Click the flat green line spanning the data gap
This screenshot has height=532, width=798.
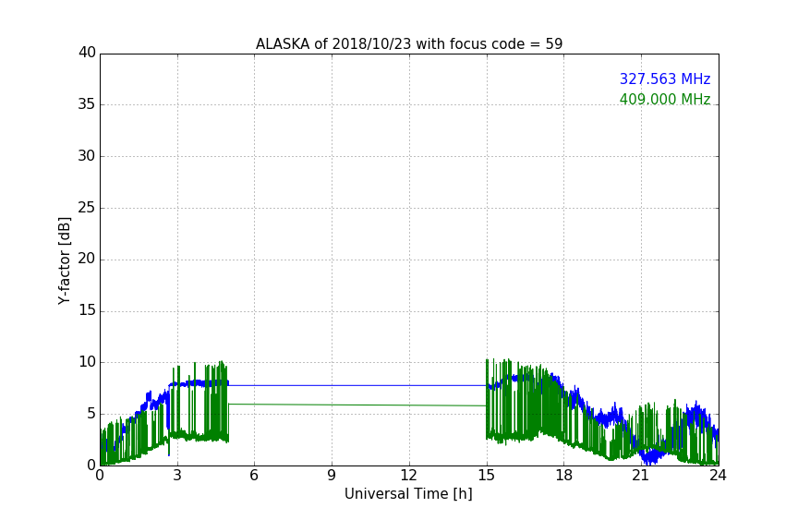357,405
